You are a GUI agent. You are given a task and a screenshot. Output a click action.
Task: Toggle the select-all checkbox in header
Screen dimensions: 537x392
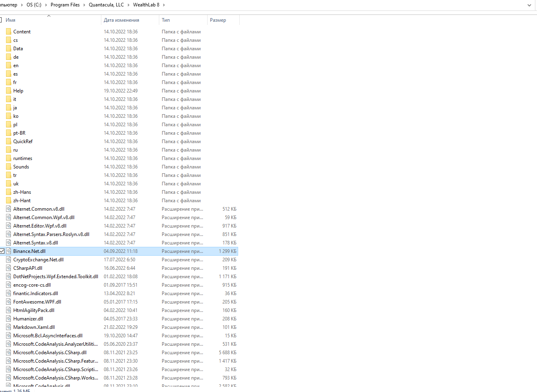coord(1,20)
